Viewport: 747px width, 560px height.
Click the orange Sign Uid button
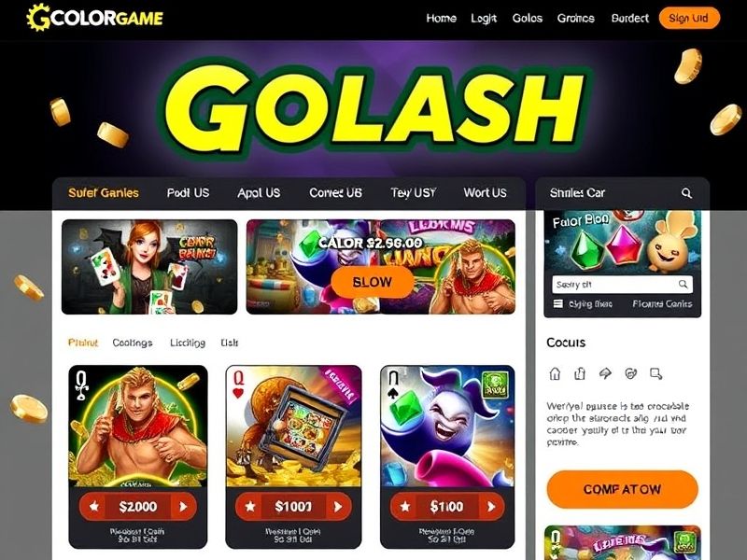coord(689,18)
